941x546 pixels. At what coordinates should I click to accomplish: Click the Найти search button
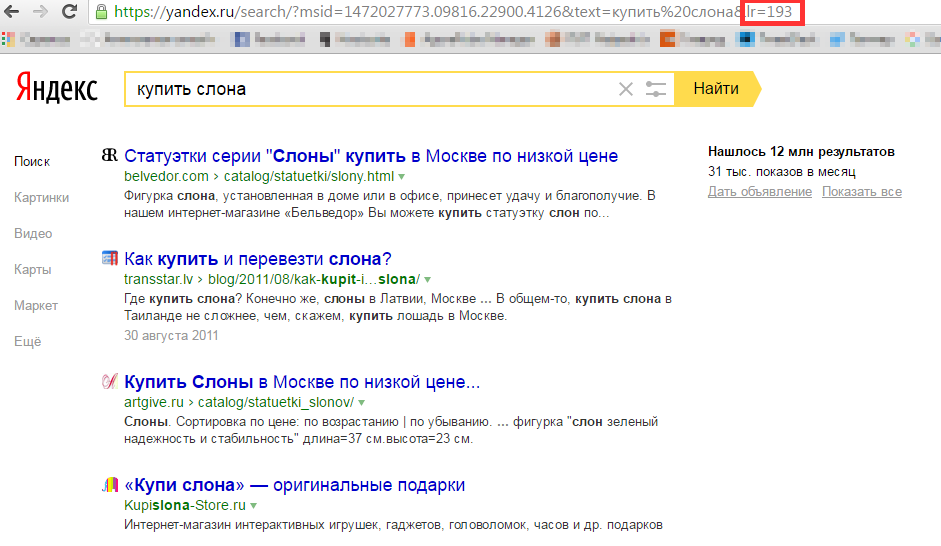717,89
